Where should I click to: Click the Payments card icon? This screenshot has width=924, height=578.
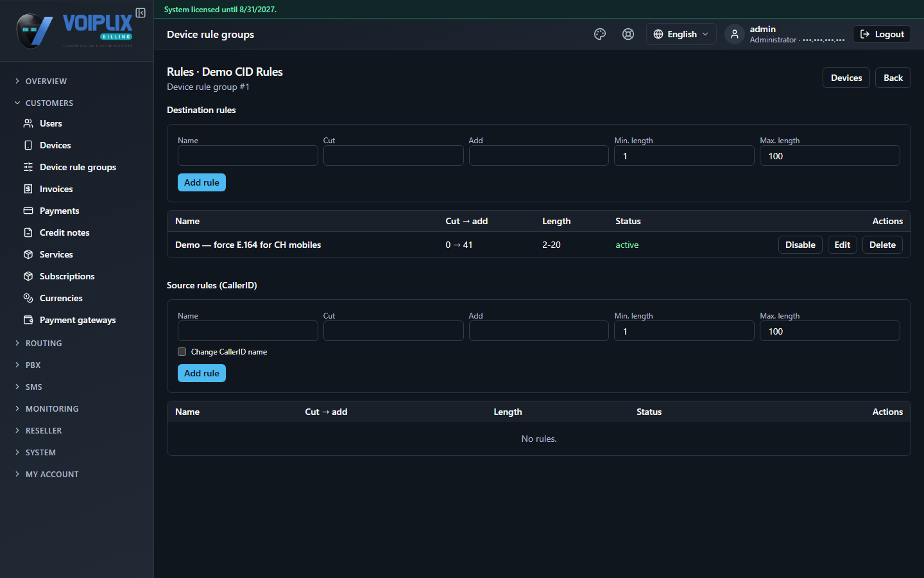pos(28,211)
